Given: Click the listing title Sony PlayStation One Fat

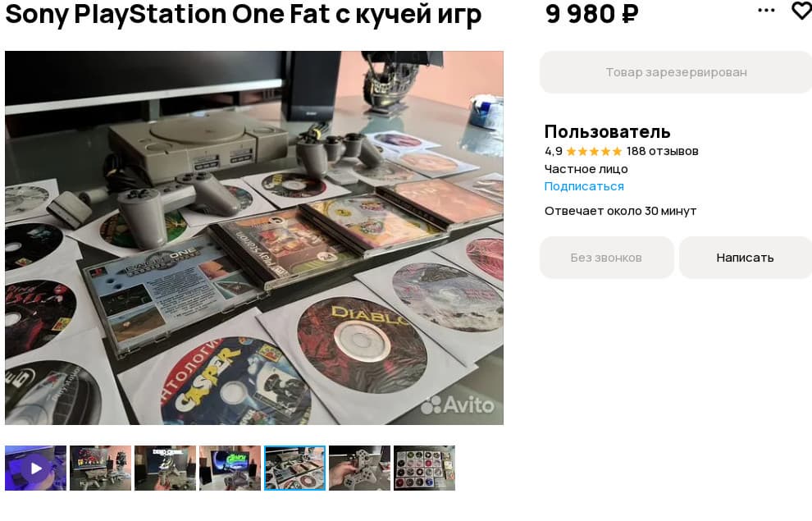Looking at the screenshot, I should 243,14.
